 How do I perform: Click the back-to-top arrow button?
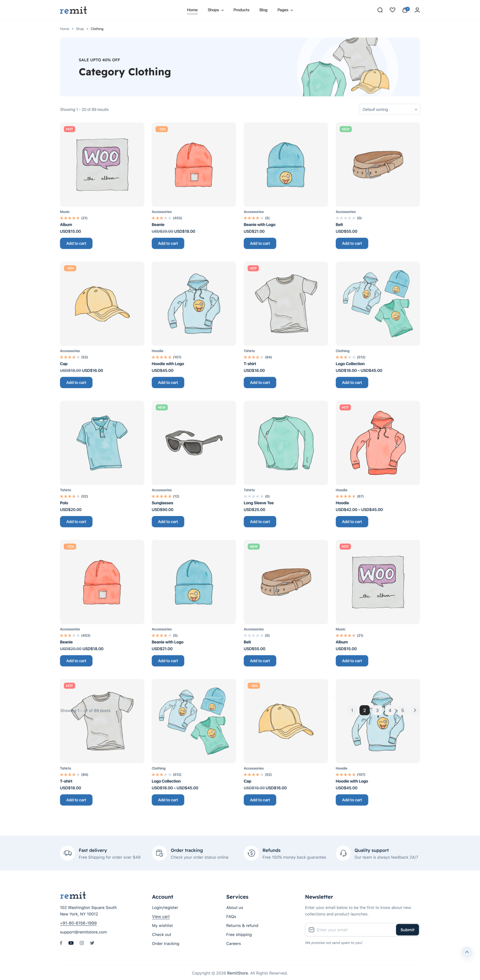point(467,952)
